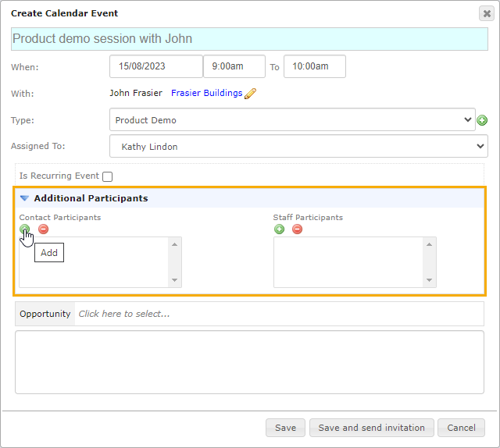500x448 pixels.
Task: Click the John Frasier contact name
Action: click(136, 93)
